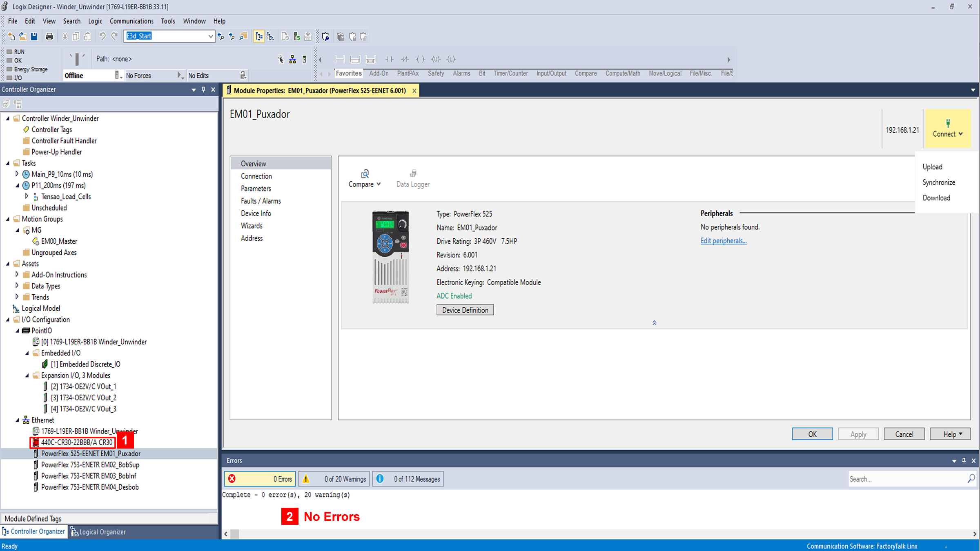980x551 pixels.
Task: Expand the Controller Winder_Unwinder root node
Action: [7, 118]
